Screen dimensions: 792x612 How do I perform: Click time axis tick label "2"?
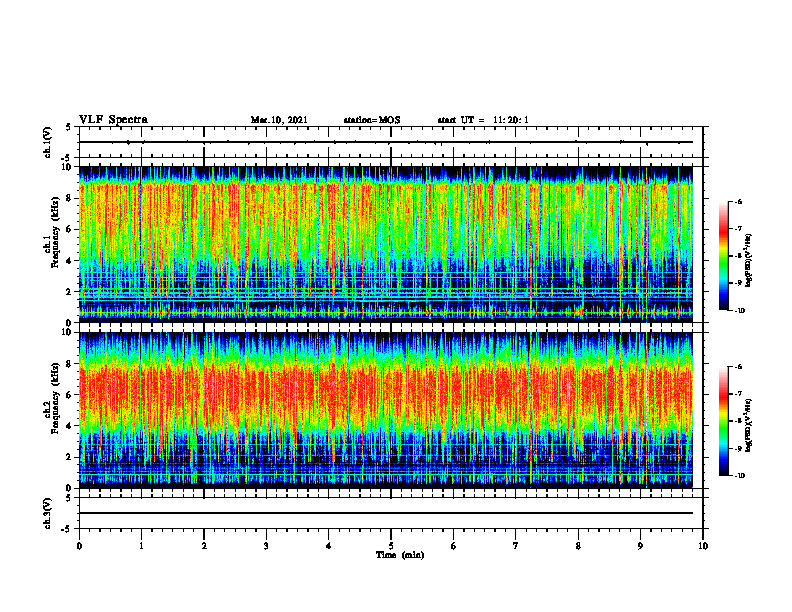[204, 546]
